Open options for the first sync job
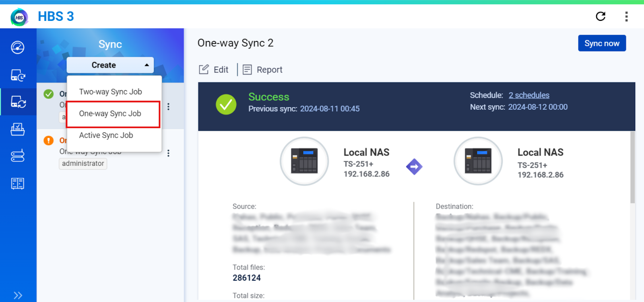 point(168,107)
